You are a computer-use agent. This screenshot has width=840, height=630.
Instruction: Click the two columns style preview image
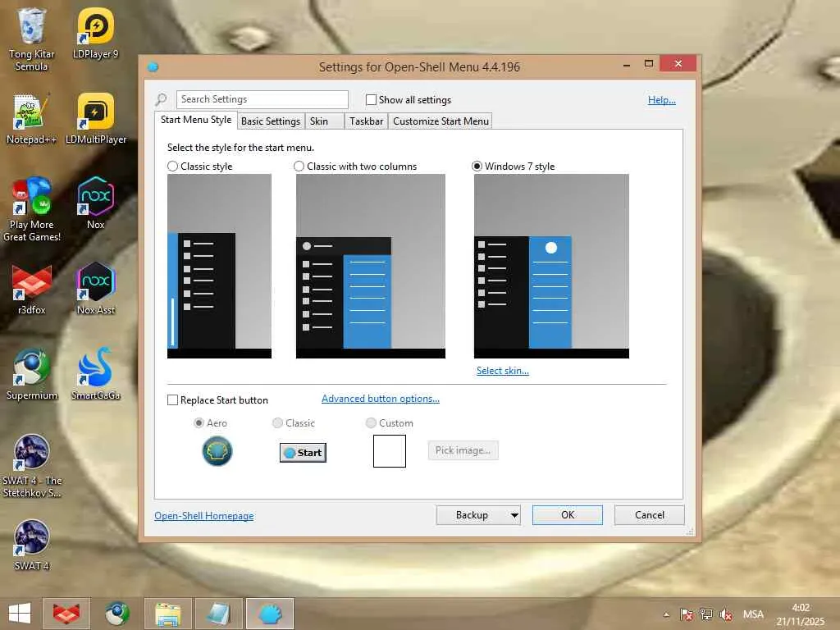pos(371,267)
